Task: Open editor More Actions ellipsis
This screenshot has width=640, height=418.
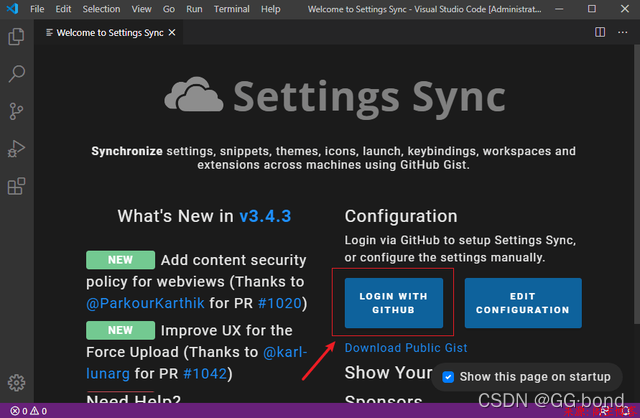Action: pos(622,32)
